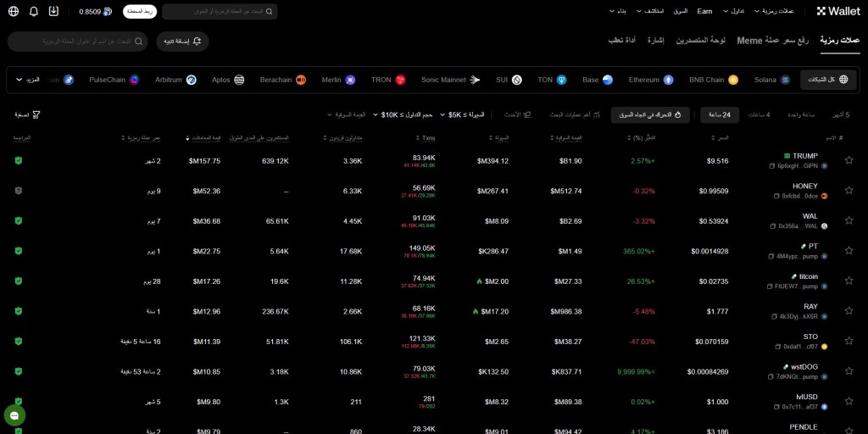The width and height of the screenshot is (868, 434).
Task: Open the notifications bell
Action: pos(34,12)
